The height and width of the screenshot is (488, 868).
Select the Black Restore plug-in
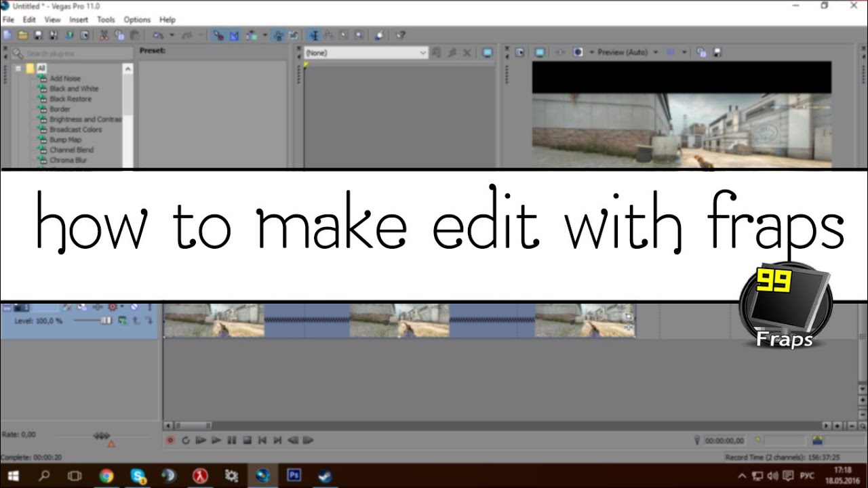click(70, 99)
